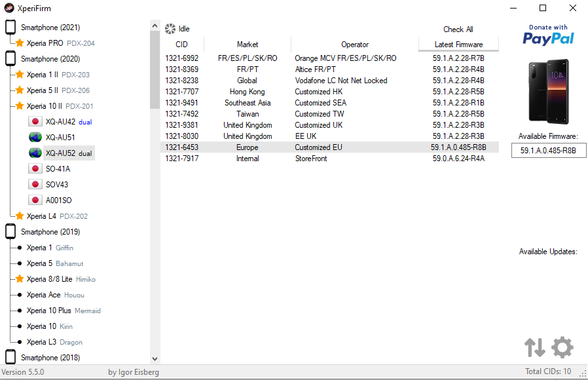Image resolution: width=588 pixels, height=380 pixels.
Task: Select Xperia L4 PDX-202
Action: (58, 216)
